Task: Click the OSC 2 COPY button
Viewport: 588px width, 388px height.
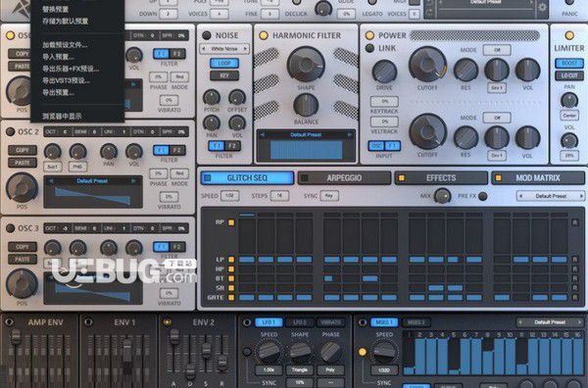Action: pos(23,150)
